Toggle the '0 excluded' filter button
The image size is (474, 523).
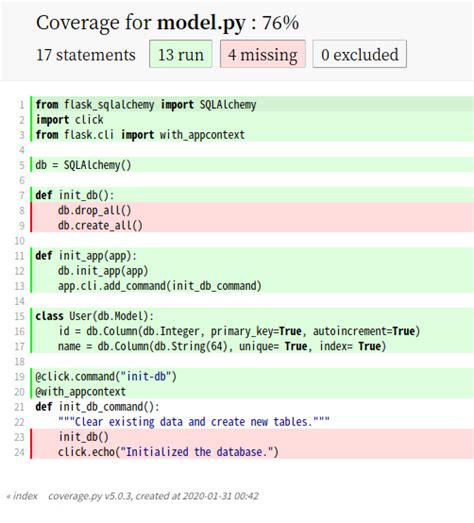360,54
